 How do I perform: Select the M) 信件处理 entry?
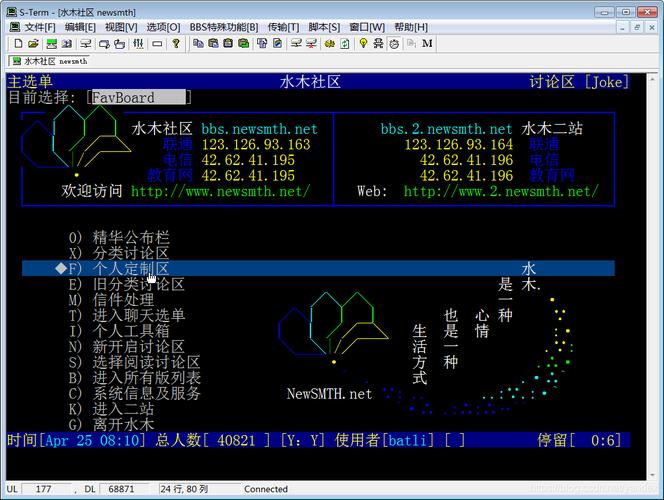[x=111, y=300]
